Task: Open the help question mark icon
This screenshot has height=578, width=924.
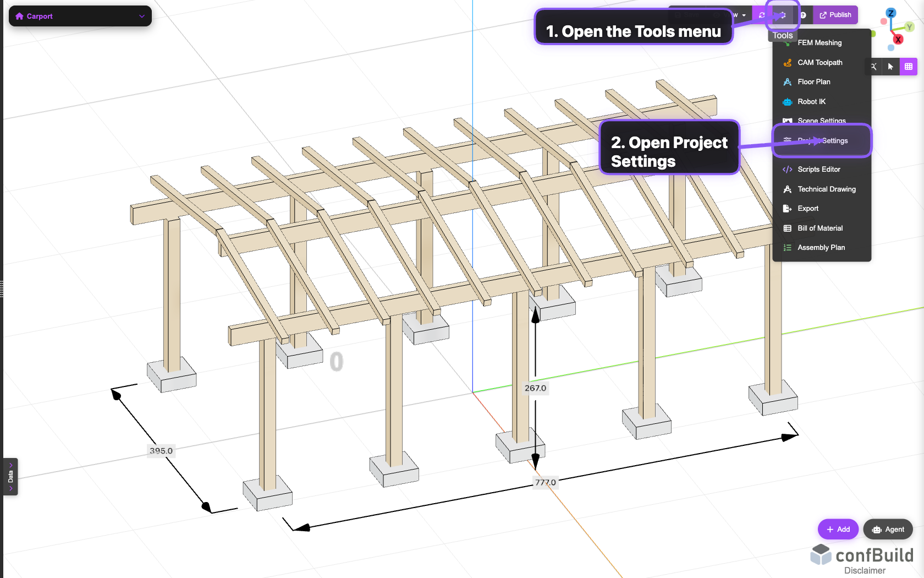Action: 803,15
